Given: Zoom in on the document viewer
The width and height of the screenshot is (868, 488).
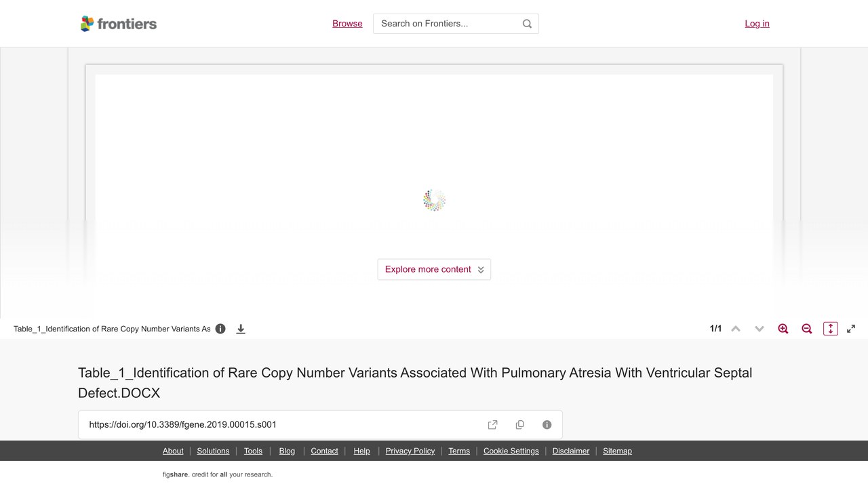Looking at the screenshot, I should [x=783, y=329].
